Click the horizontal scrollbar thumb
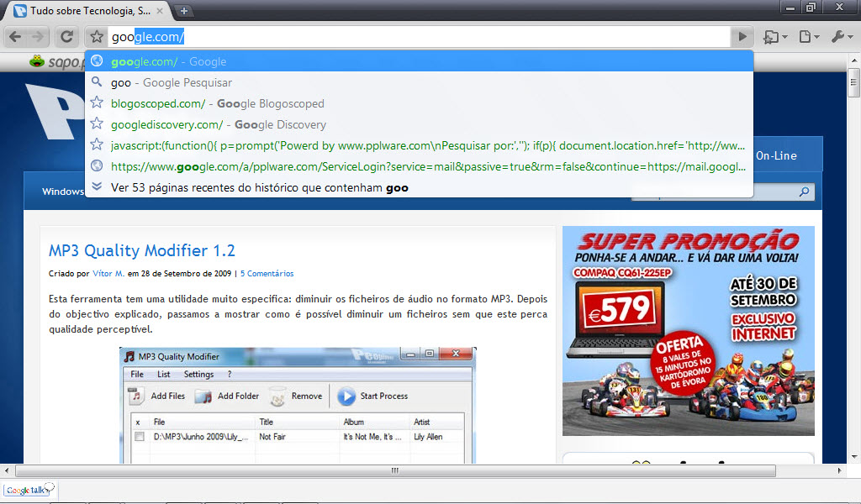This screenshot has width=861, height=504. pos(395,470)
